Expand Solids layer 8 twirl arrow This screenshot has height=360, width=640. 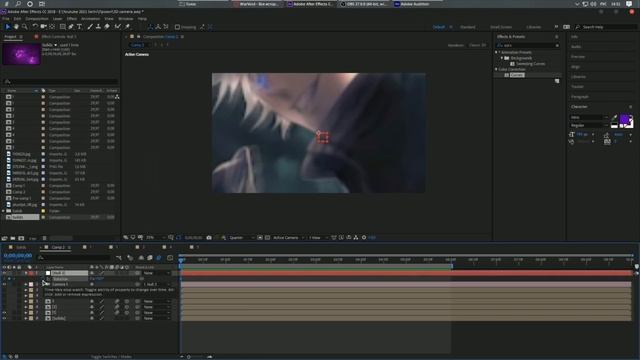[x=26, y=318]
